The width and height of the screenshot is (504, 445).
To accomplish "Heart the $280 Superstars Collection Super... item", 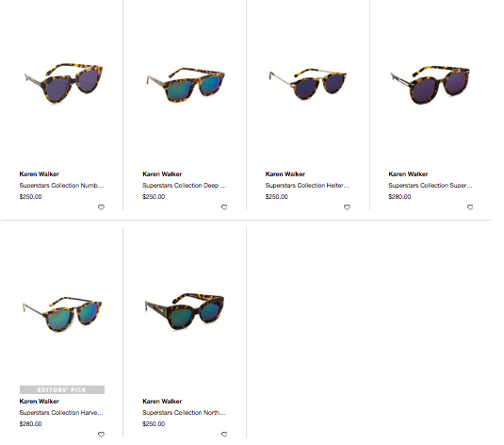I will coord(470,207).
